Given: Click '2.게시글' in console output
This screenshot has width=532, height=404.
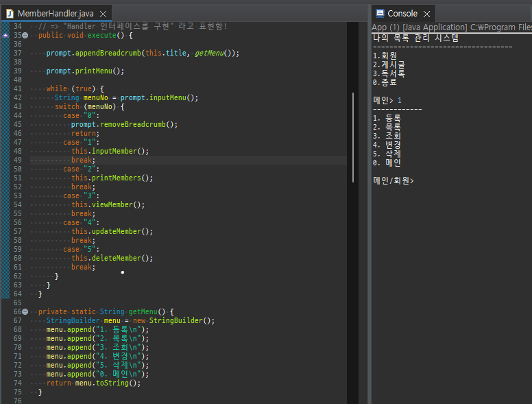Looking at the screenshot, I should click(x=389, y=64).
